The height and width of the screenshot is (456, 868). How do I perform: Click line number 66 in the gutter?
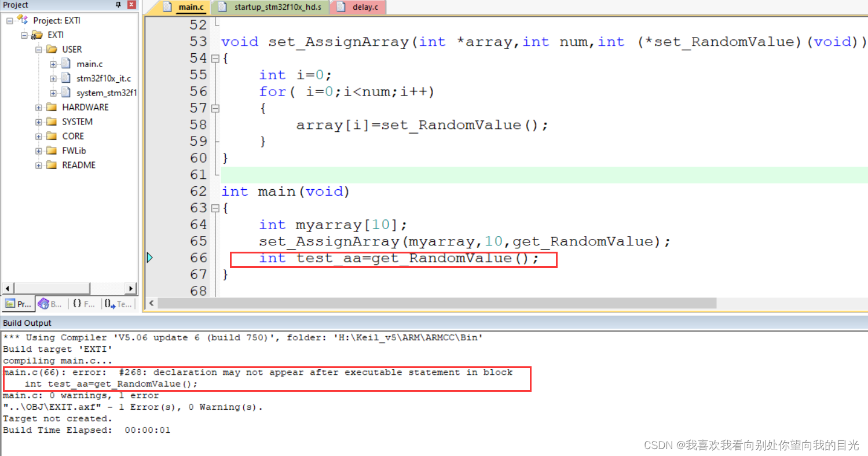[199, 258]
